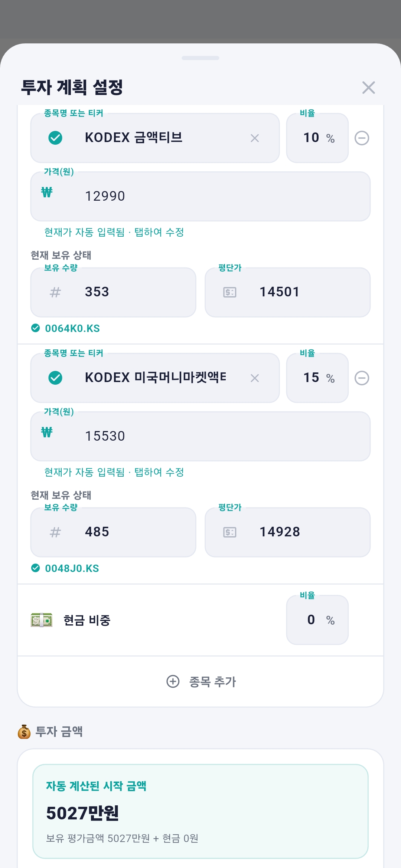Edit the 15530 price field
The height and width of the screenshot is (868, 401).
click(x=200, y=436)
